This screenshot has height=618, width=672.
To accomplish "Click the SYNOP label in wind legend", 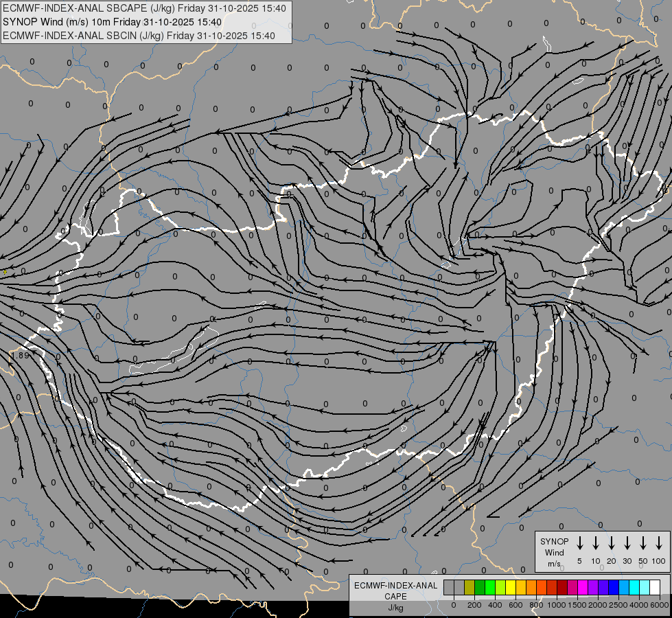I will [554, 541].
